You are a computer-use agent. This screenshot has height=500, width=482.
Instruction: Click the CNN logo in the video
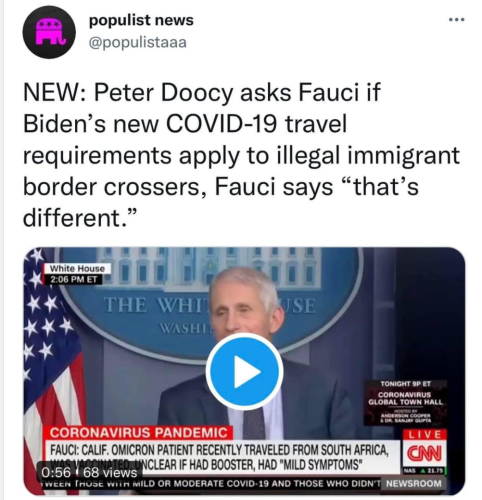424,454
